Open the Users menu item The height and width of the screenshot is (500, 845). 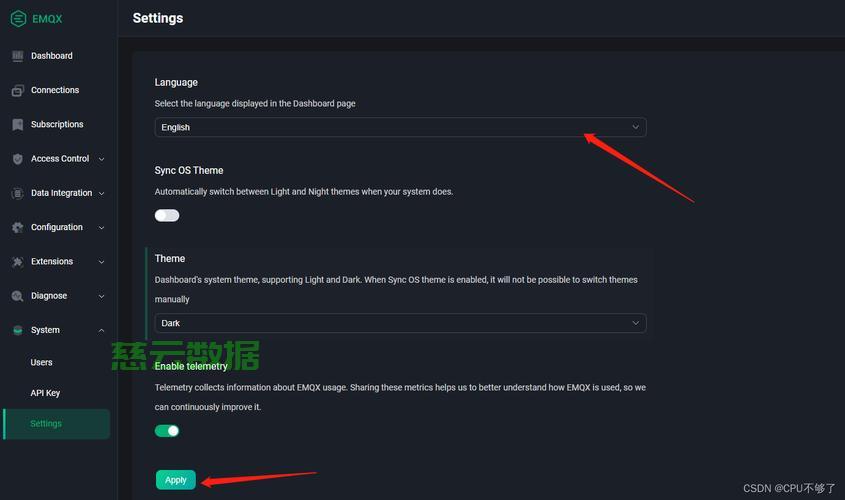41,363
